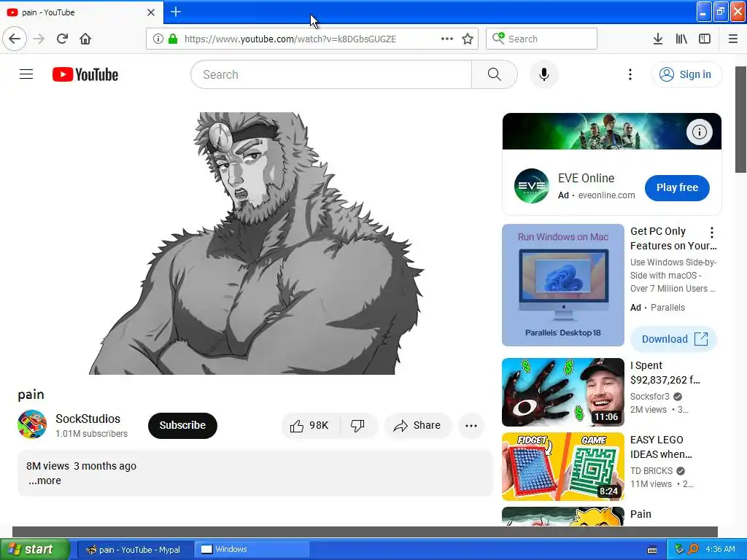Bookmark this page with the star icon
This screenshot has height=560, width=747.
coord(468,39)
